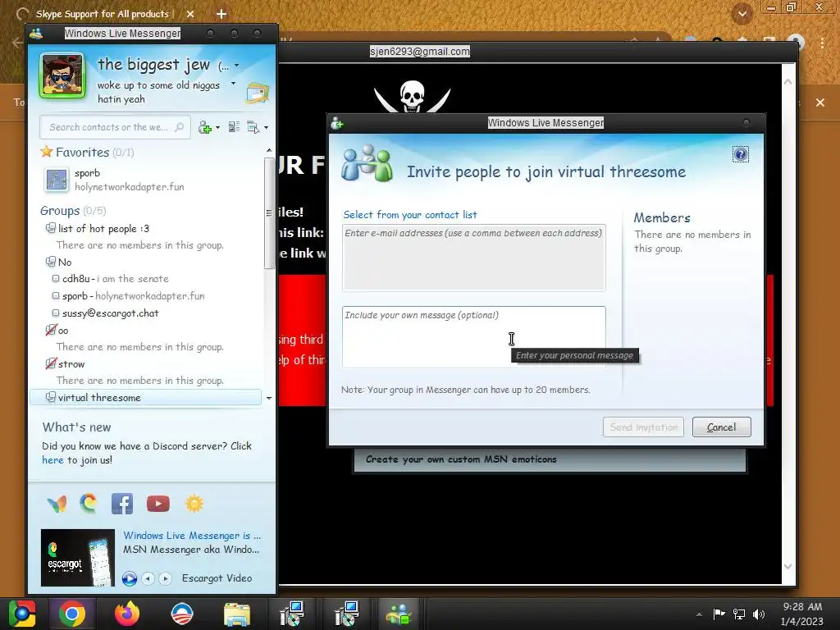This screenshot has height=630, width=840.
Task: Open the Obama-logo app in the taskbar
Action: coord(181,614)
